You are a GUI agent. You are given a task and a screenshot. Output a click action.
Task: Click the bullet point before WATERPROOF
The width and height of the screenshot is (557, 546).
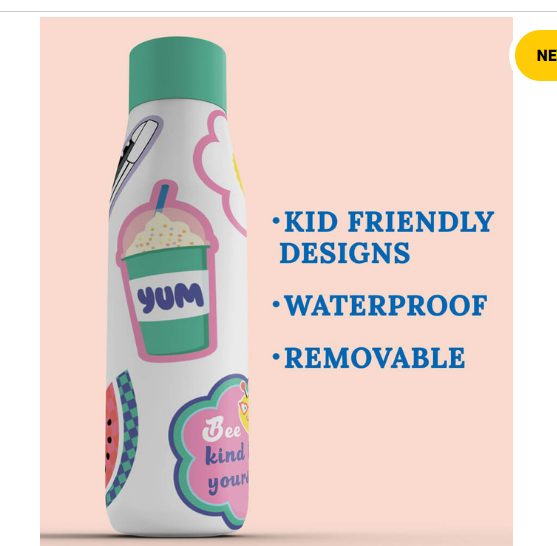point(276,304)
